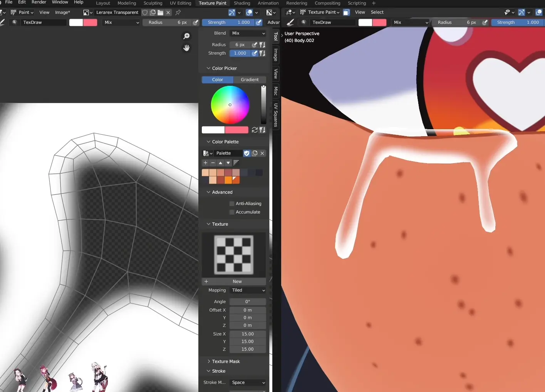Toggle fake user shield for Palette
The image size is (545, 392).
(x=247, y=153)
